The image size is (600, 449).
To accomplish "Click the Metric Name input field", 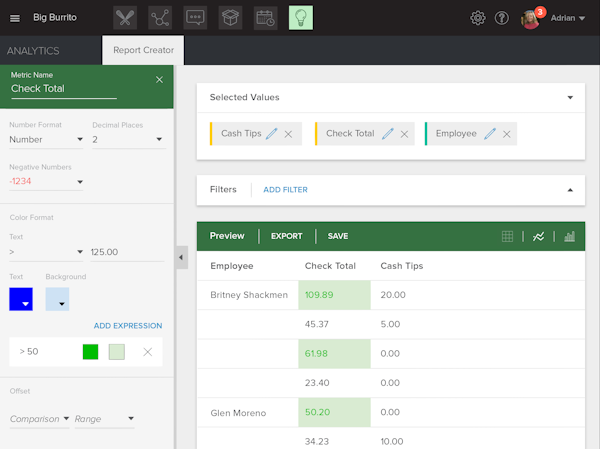I will tap(64, 89).
